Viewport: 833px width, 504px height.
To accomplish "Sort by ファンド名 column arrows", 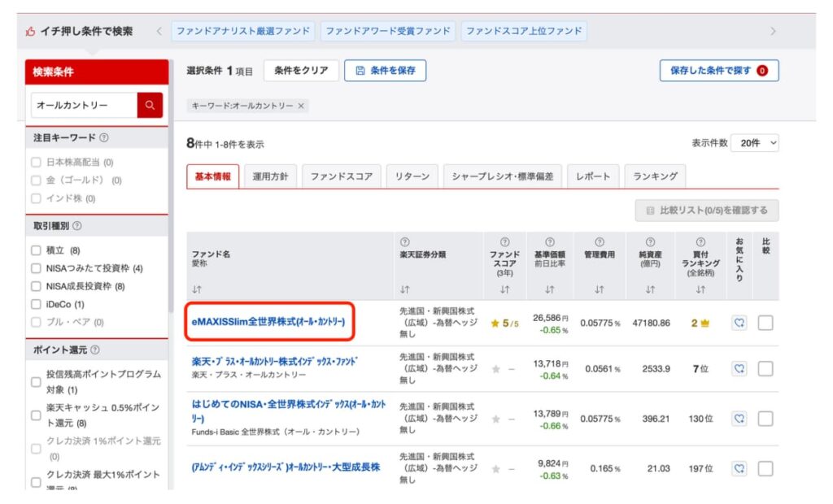I will 197,289.
